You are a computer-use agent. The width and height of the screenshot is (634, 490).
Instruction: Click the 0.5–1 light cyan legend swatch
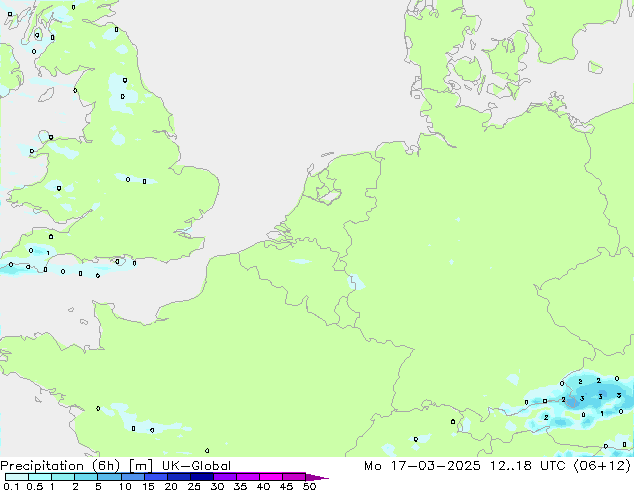click(40, 477)
